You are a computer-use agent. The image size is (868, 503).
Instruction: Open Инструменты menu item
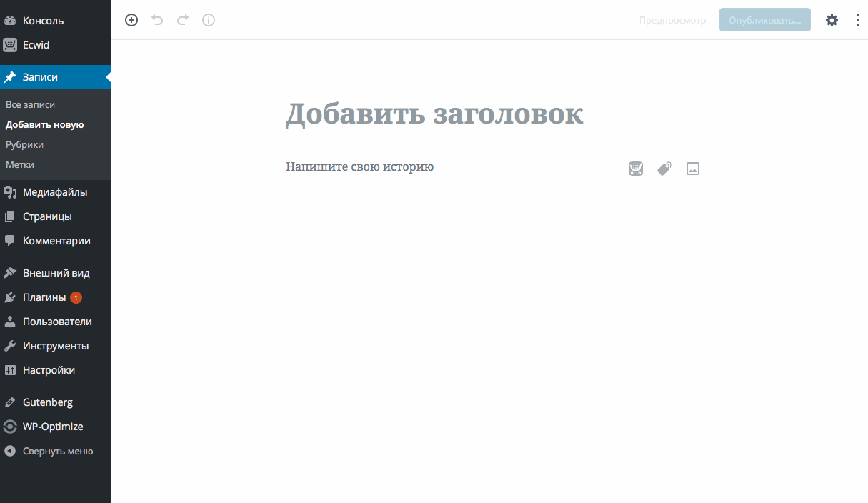tap(56, 346)
